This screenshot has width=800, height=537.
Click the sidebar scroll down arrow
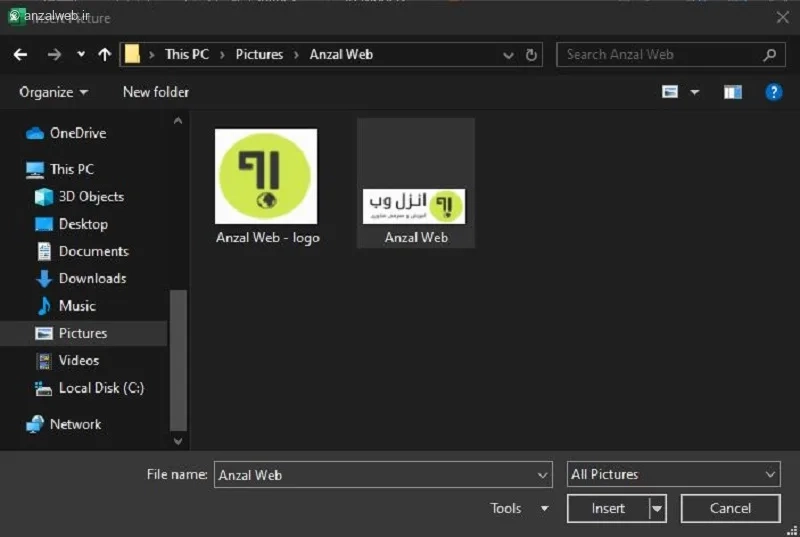click(x=178, y=441)
